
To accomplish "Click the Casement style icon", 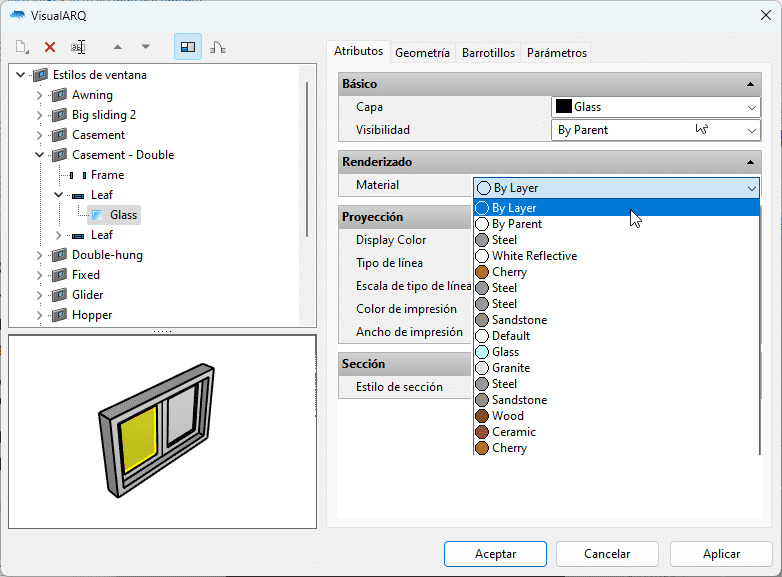I will click(59, 135).
